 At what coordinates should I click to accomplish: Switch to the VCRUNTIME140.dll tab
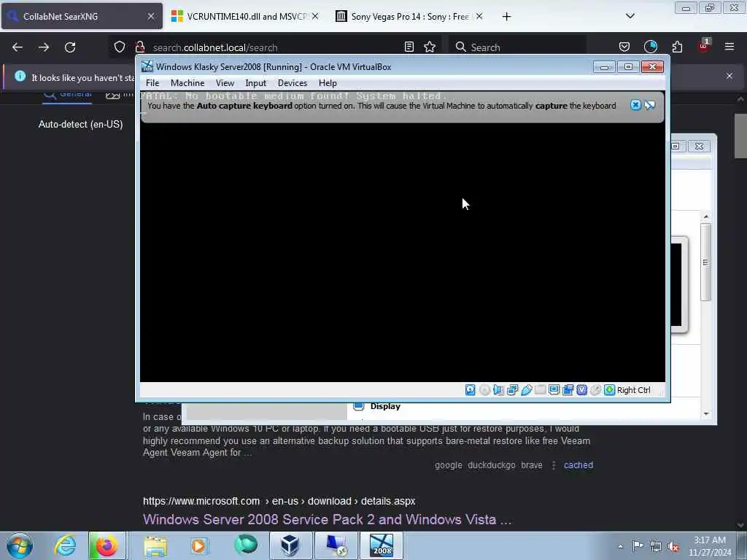coord(245,16)
